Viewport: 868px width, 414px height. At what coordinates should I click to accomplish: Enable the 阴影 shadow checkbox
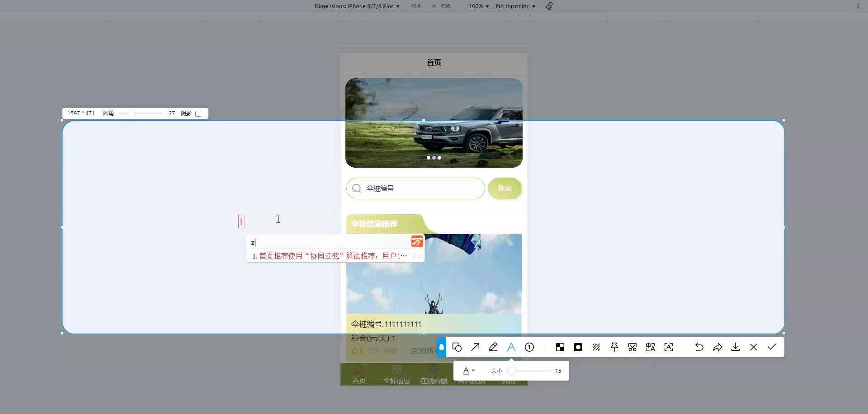[x=198, y=113]
